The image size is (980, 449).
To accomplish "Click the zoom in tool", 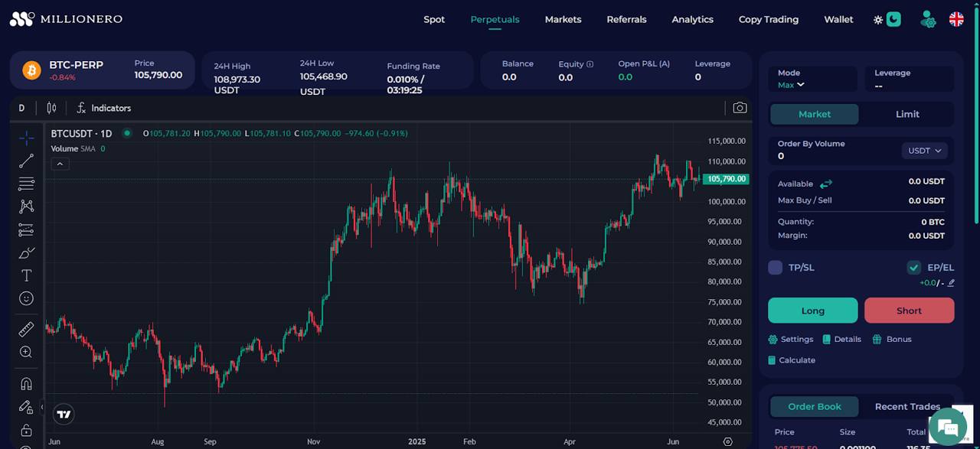I will [26, 352].
